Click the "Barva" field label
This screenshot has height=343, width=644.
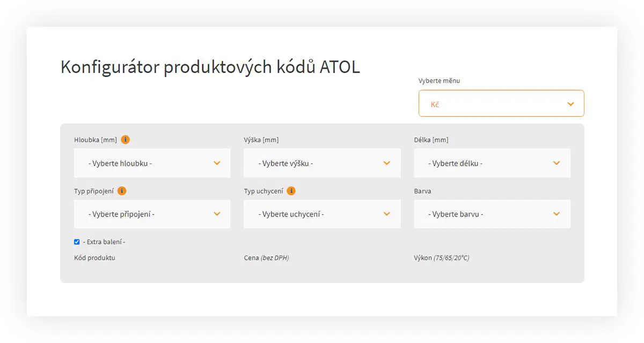(x=422, y=191)
